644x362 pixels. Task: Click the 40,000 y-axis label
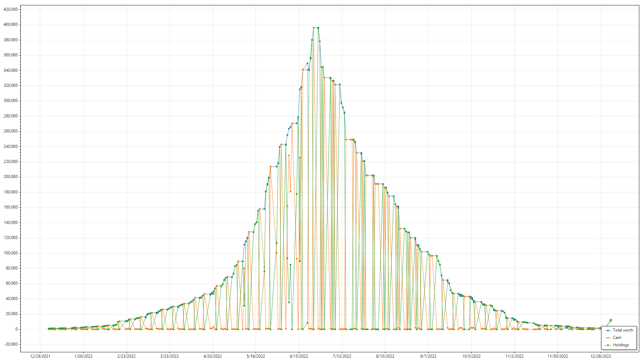coord(12,299)
